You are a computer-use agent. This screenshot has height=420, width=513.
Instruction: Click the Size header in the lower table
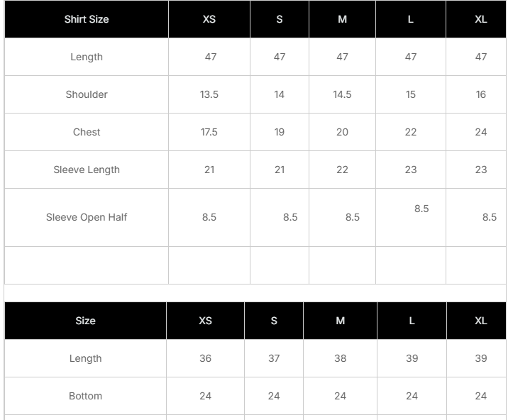click(x=85, y=321)
